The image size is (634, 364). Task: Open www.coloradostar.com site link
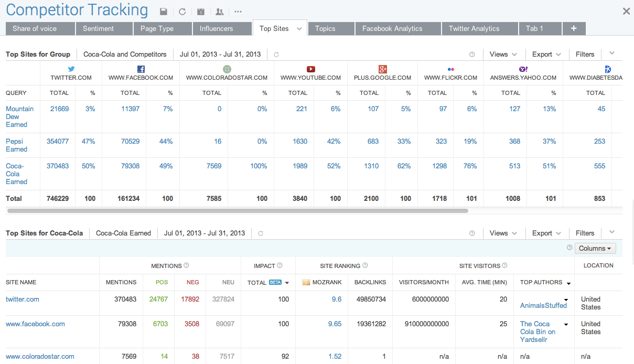[40, 356]
